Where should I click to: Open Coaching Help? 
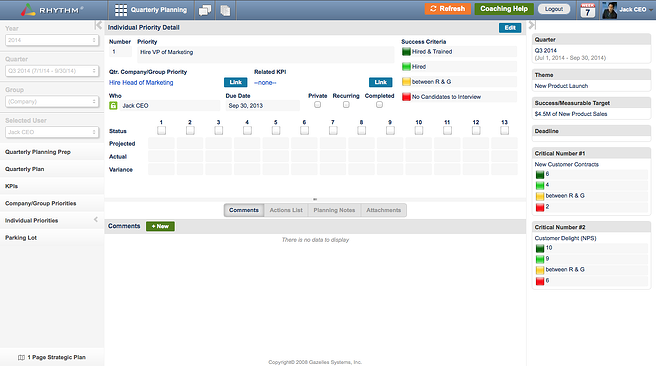(504, 9)
